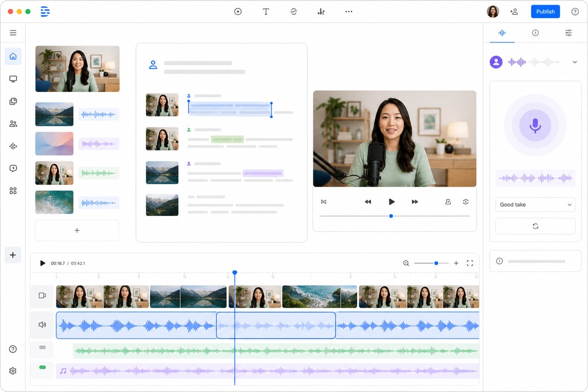Toggle the video track camera icon
Screen dimensions: 588x392
pos(42,296)
